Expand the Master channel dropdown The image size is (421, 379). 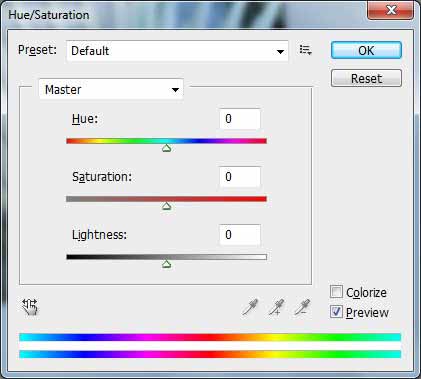[x=111, y=89]
